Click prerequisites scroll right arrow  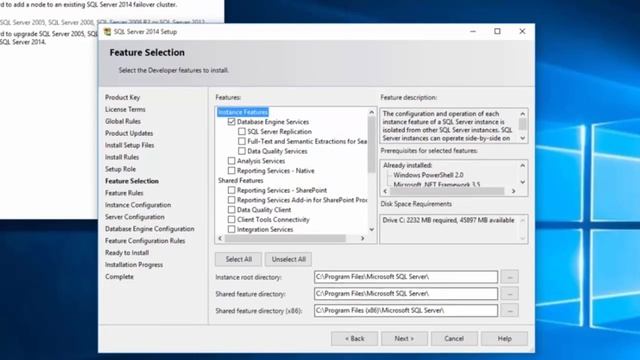(x=513, y=191)
